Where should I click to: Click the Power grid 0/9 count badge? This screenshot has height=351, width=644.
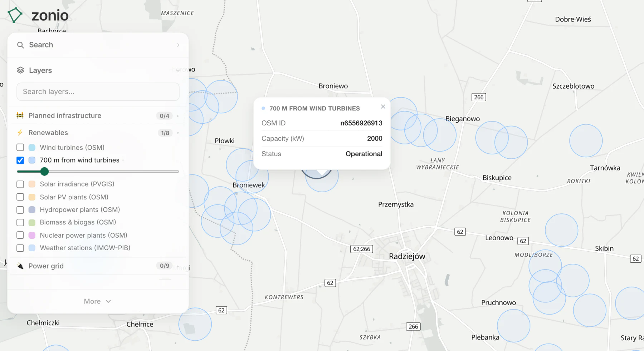(x=165, y=266)
